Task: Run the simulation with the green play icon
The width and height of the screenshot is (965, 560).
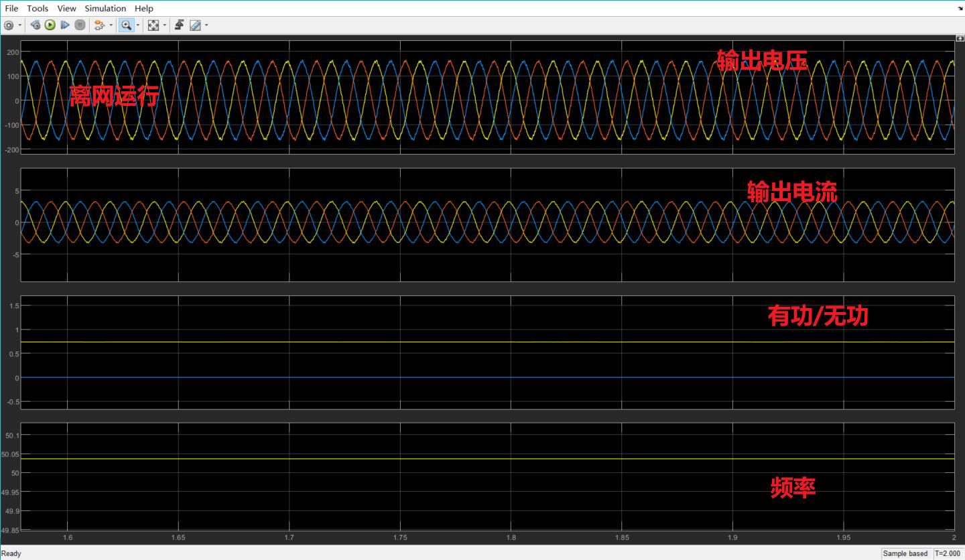Action: (x=50, y=25)
